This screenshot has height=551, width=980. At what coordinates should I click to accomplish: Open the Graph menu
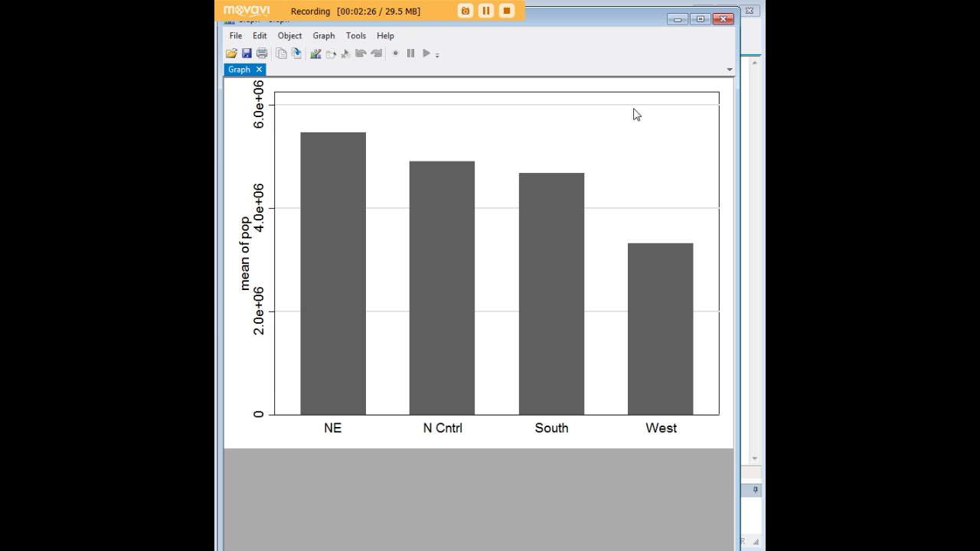pos(324,36)
